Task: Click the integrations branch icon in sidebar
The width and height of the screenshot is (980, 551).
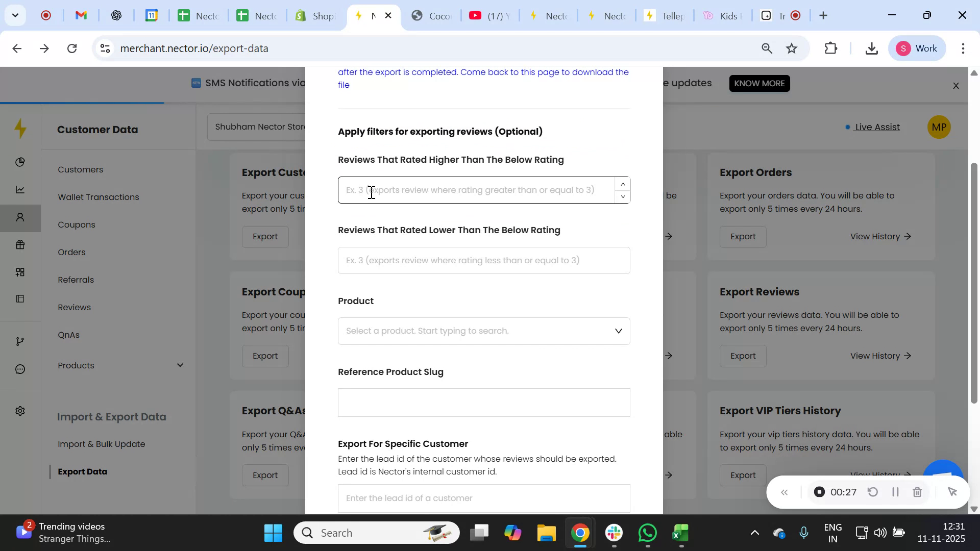Action: (x=20, y=341)
